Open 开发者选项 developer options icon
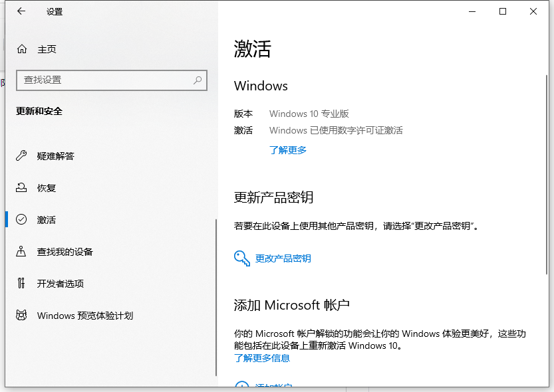The image size is (554, 392). pyautogui.click(x=22, y=283)
